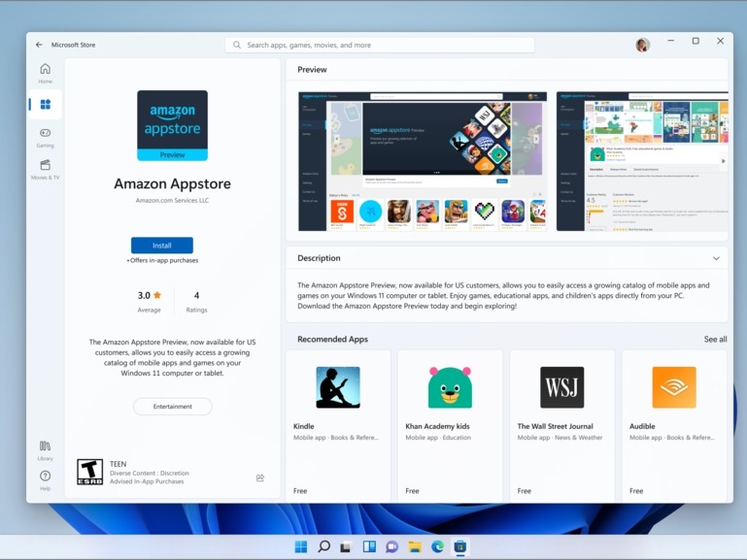Open the Kindle app icon
Image resolution: width=747 pixels, height=560 pixels.
click(338, 387)
